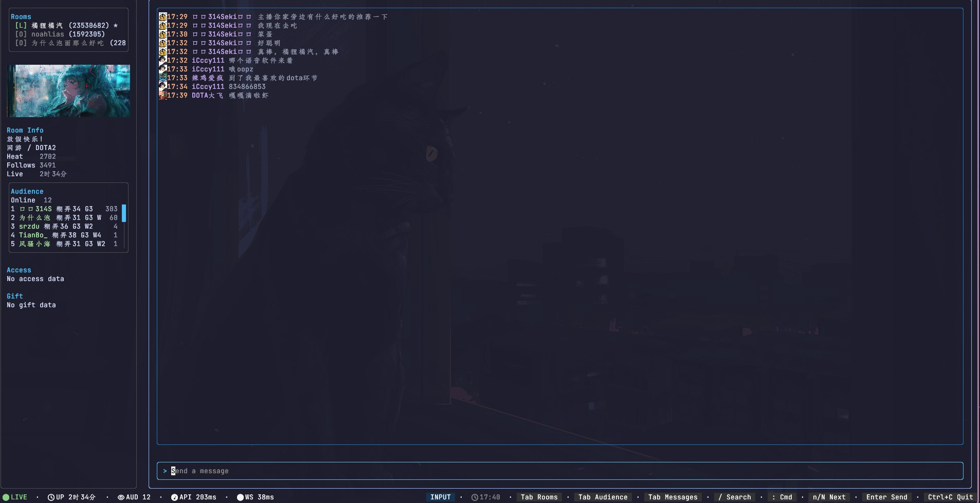Select the 橘狸橘汽 room entry
The height and width of the screenshot is (503, 980).
pyautogui.click(x=67, y=26)
